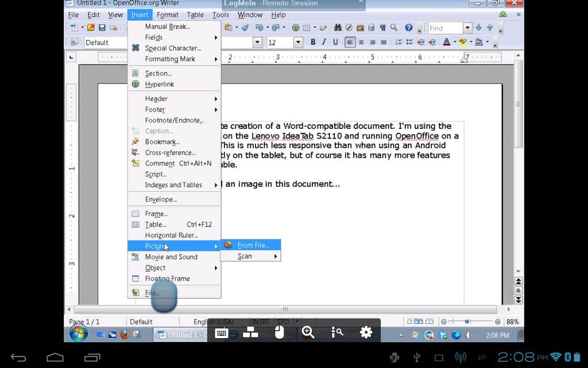Expand the Undo history dropdown arrow
The height and width of the screenshot is (368, 588).
tap(267, 28)
